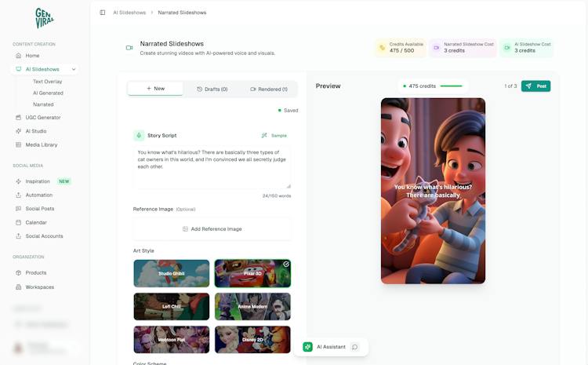Screen dimensions: 588x365
Task: Click the AI Studio sparkle icon
Action: pos(18,131)
